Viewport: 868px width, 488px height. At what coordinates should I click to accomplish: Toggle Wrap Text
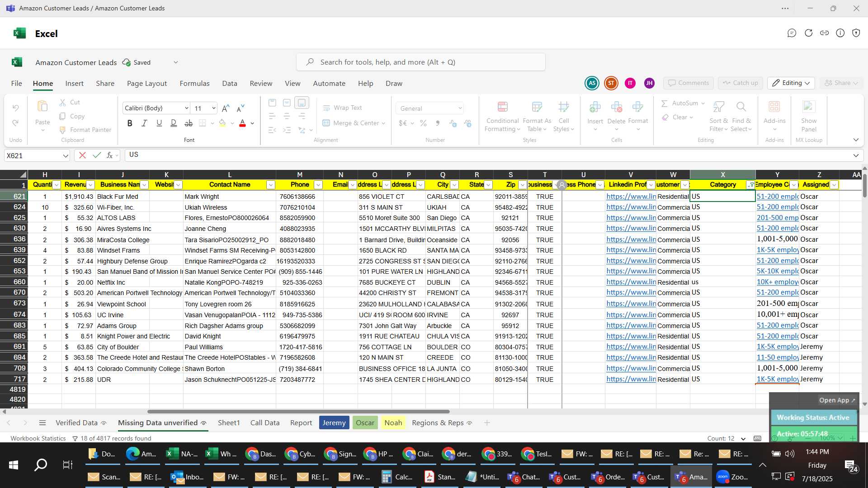(342, 108)
